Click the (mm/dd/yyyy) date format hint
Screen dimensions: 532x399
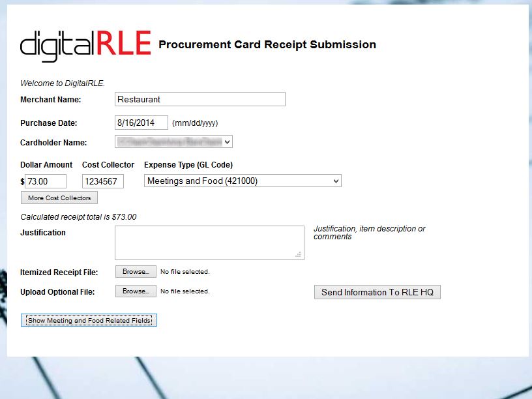[x=195, y=123]
